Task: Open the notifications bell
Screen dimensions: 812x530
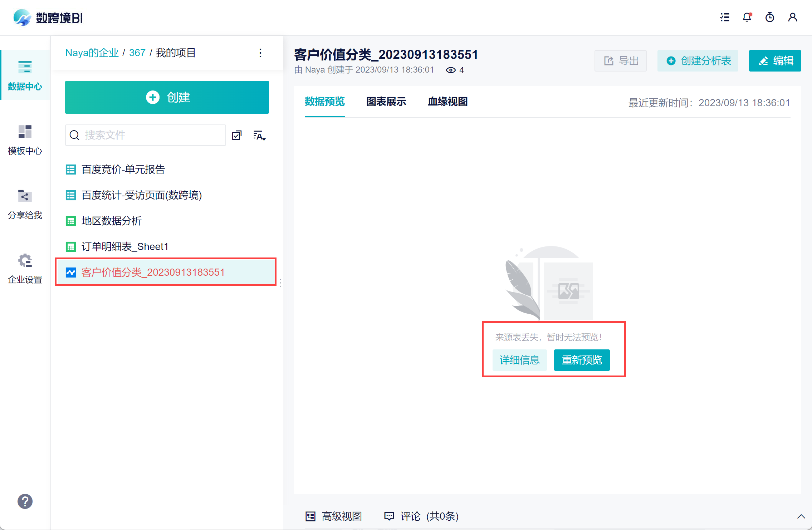Action: tap(747, 17)
